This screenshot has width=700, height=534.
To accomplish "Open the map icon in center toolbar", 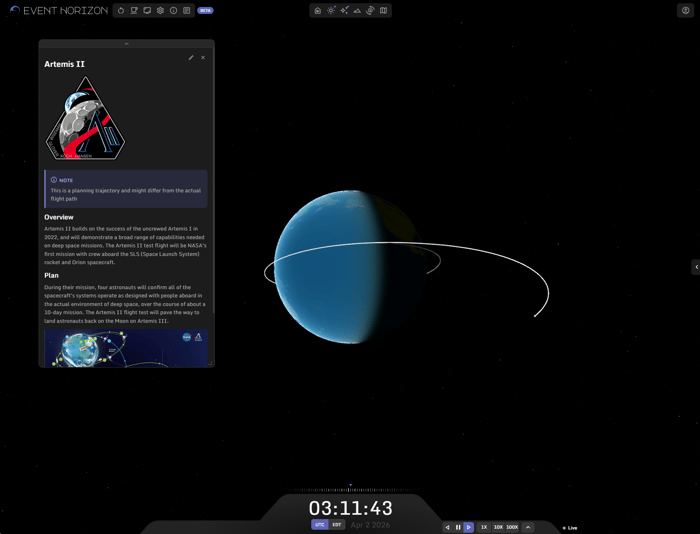I will point(383,10).
